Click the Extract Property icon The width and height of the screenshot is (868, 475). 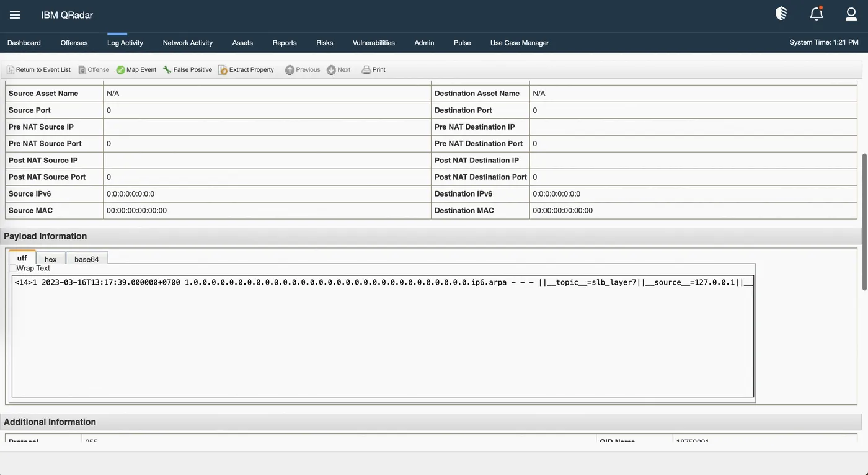click(x=223, y=70)
